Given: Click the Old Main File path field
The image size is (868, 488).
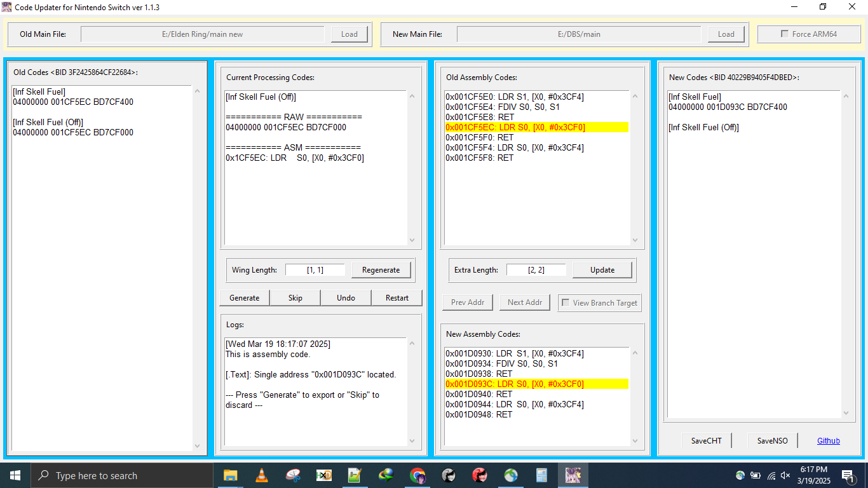Looking at the screenshot, I should [x=203, y=34].
